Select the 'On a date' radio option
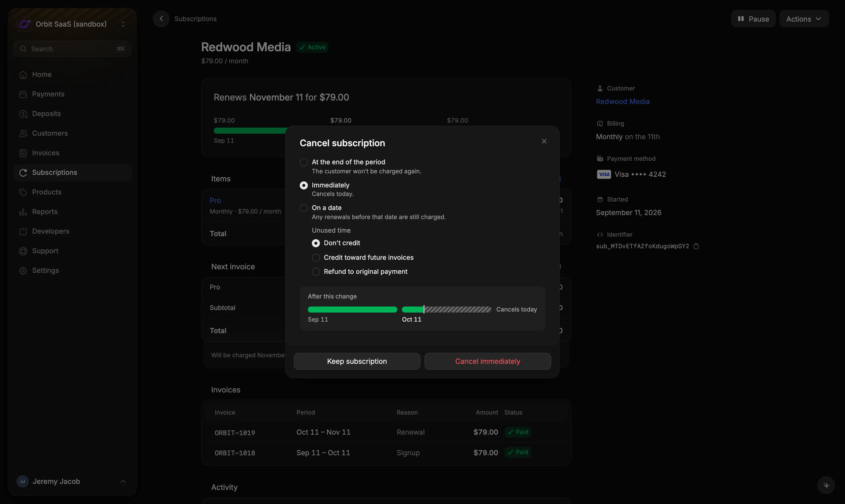The image size is (845, 504). point(304,208)
